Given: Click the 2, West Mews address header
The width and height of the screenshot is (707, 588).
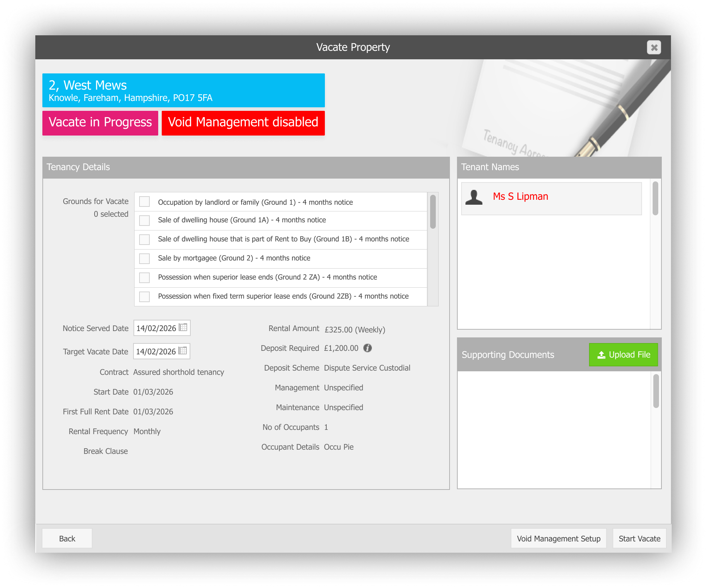Looking at the screenshot, I should tap(184, 90).
